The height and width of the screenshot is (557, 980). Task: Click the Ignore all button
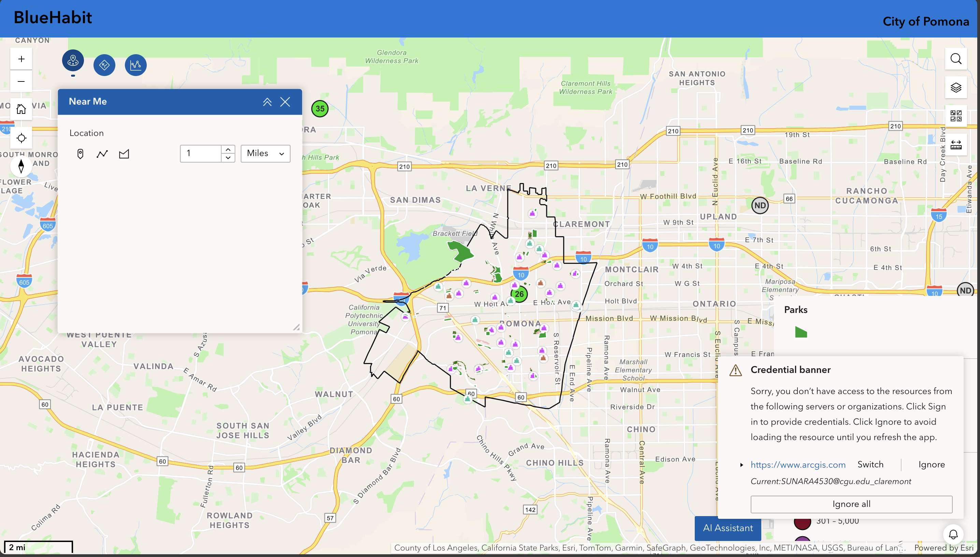(x=851, y=504)
